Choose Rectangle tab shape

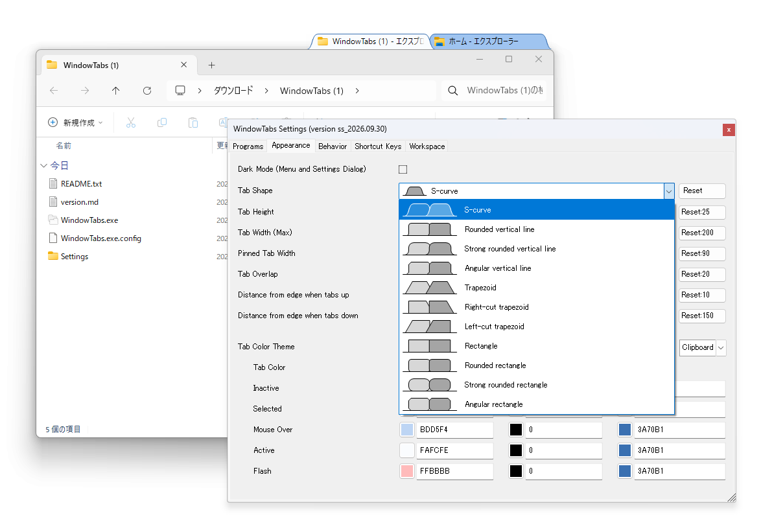536,346
